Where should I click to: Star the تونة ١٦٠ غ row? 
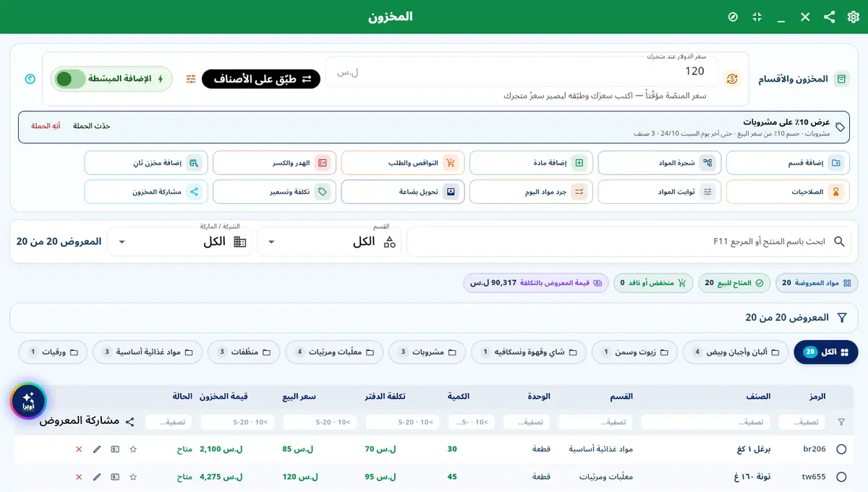133,477
